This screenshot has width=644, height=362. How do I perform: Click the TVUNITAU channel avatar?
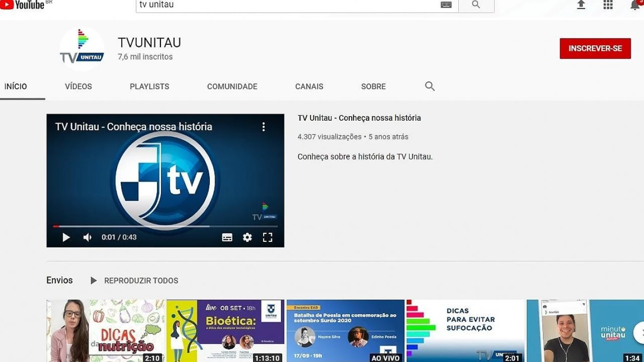click(x=82, y=49)
